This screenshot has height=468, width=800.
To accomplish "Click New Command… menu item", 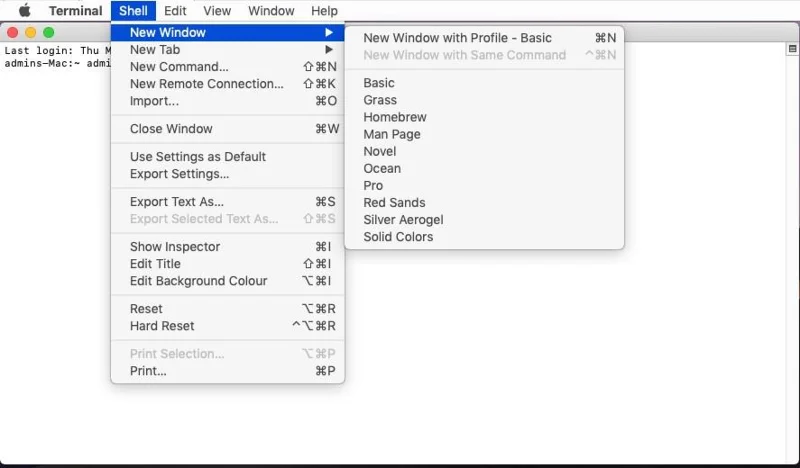I will pyautogui.click(x=179, y=67).
